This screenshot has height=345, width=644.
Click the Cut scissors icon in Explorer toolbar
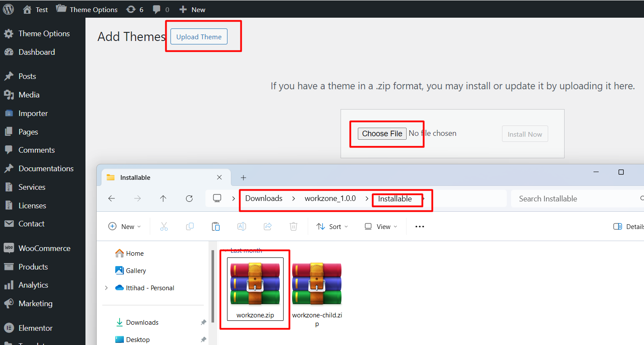coord(164,226)
